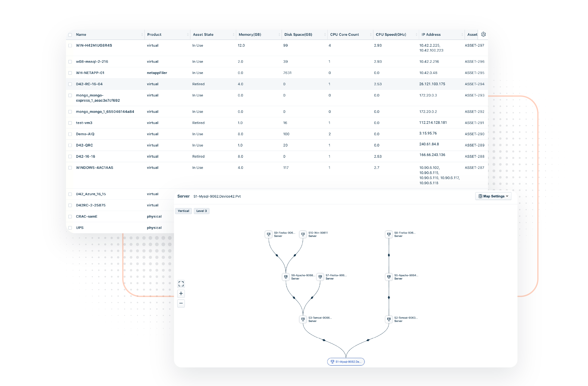Open the Demo-AIQ device entry
Viewport: 588px width, 386px height.
coord(85,134)
